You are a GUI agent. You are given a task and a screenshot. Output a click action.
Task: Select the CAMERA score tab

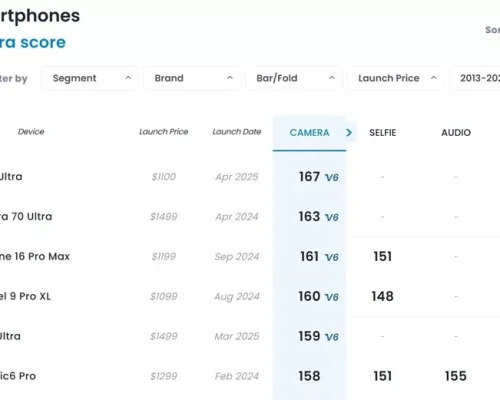point(309,133)
